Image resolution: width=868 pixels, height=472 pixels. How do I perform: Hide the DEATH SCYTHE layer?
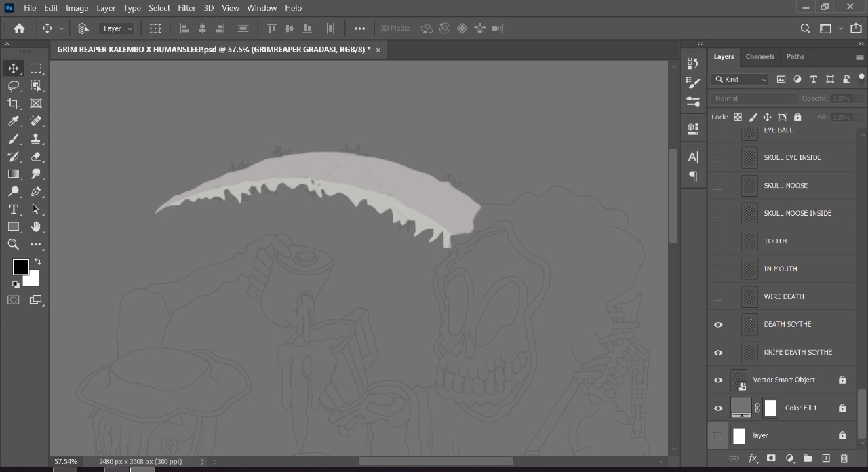[718, 324]
